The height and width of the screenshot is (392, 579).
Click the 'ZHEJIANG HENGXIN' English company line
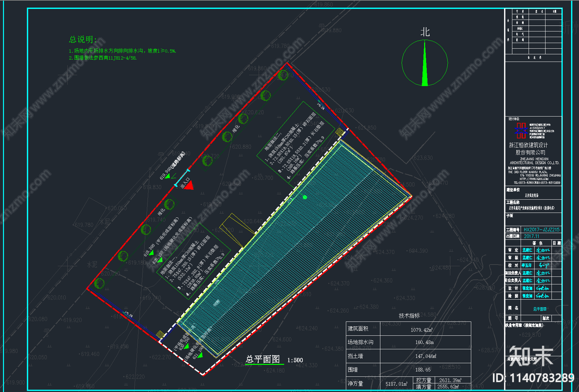[x=534, y=159]
